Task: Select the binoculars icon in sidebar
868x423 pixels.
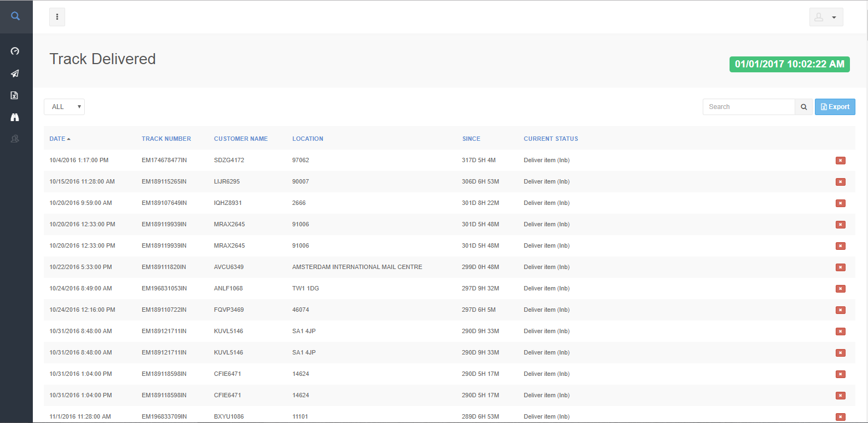Action: (x=15, y=117)
